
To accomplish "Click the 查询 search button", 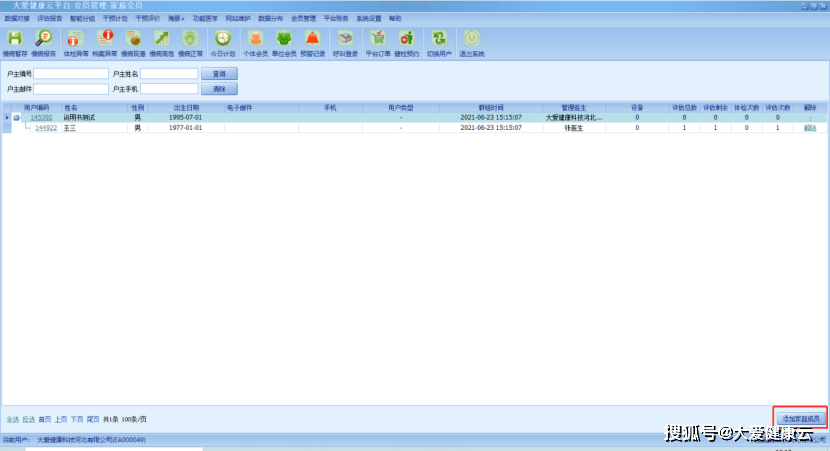I will (219, 73).
